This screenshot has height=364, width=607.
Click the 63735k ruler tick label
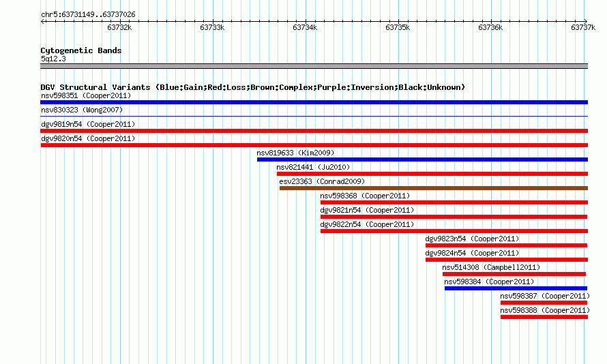(398, 27)
